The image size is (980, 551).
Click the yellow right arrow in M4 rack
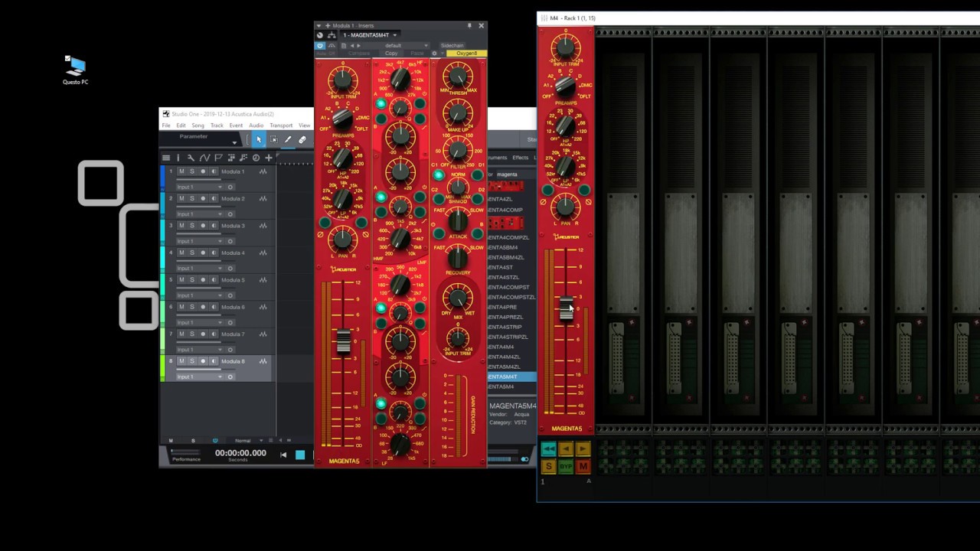tap(583, 449)
